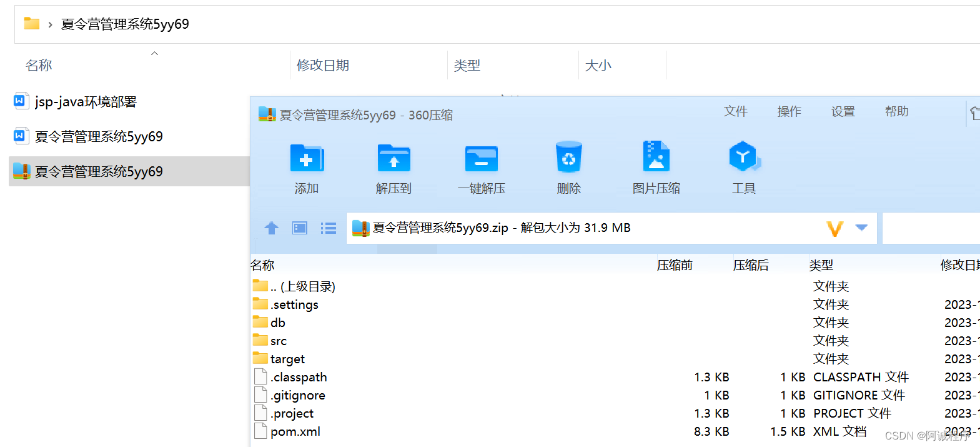Select the src folder icon

tap(260, 340)
